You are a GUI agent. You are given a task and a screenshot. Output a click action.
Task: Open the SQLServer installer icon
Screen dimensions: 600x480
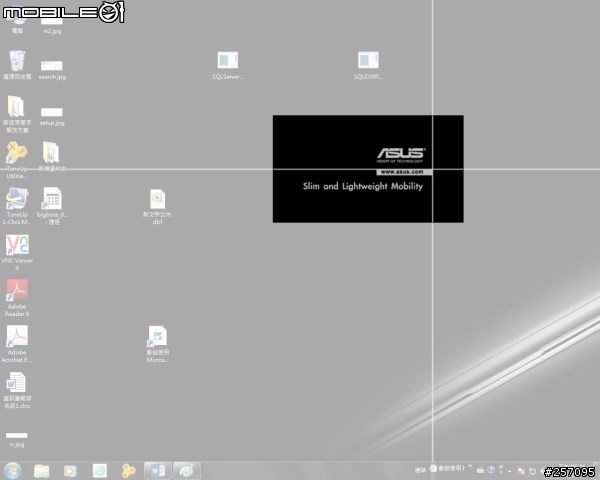pos(228,65)
